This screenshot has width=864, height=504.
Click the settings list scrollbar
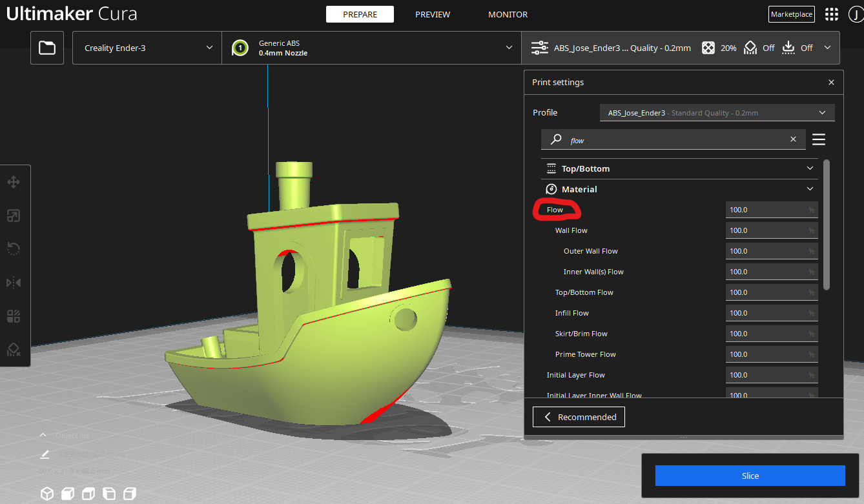point(827,225)
